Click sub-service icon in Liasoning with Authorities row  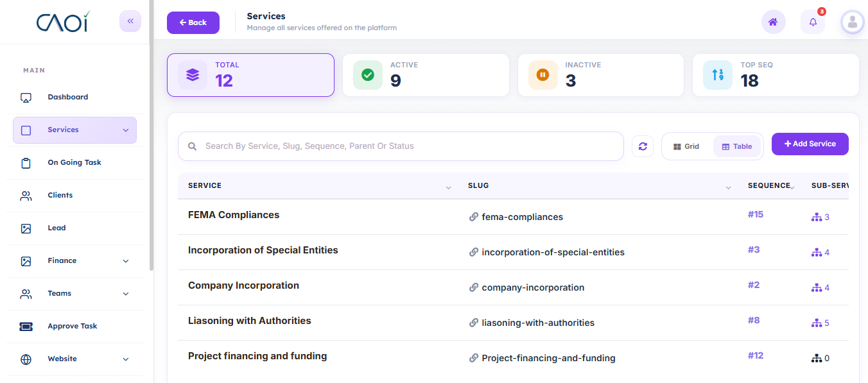click(x=817, y=323)
